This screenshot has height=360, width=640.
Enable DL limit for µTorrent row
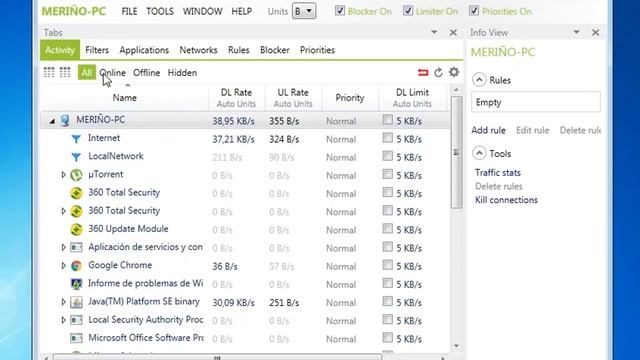coord(388,174)
